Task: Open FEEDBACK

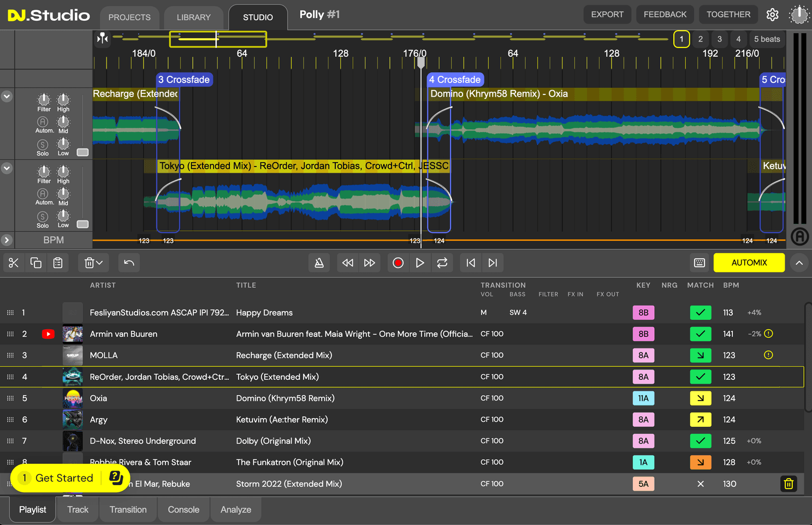Action: (665, 15)
